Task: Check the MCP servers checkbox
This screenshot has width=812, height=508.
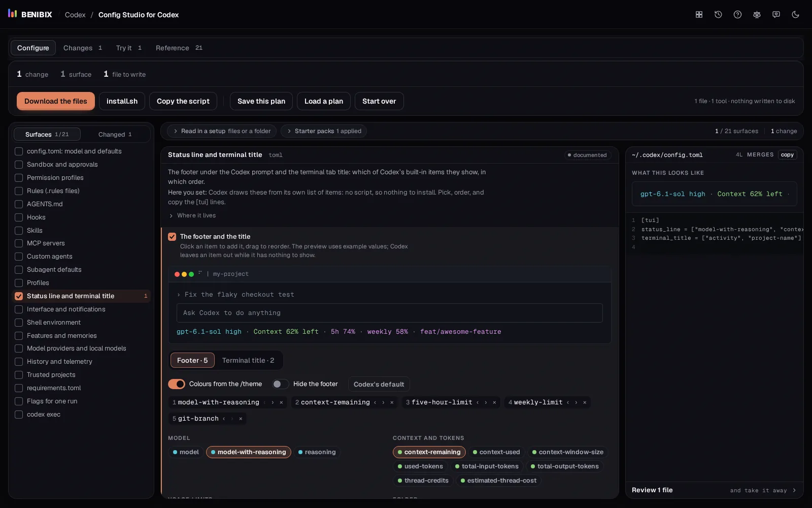Action: point(19,243)
